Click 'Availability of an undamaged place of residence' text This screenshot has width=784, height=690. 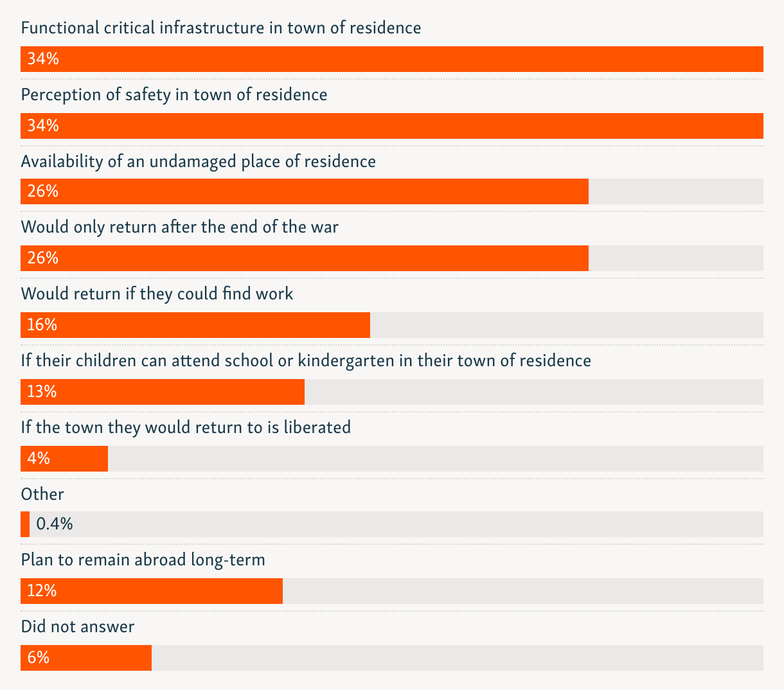pyautogui.click(x=199, y=161)
